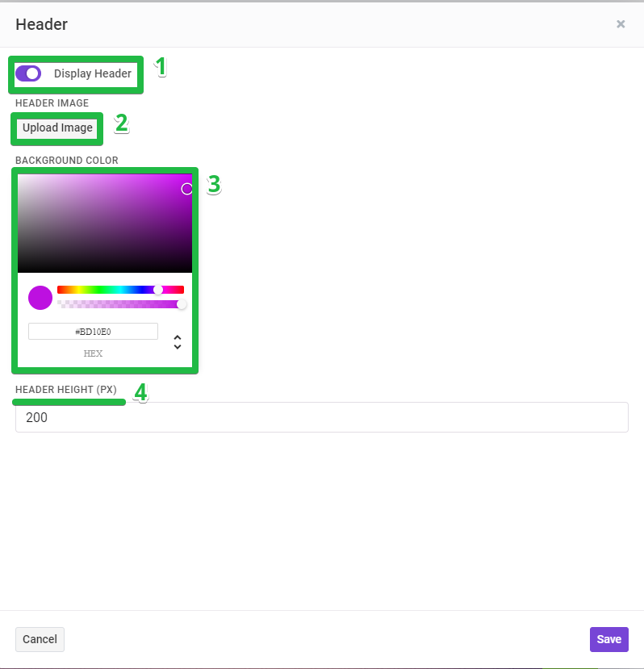Click the opacity slider's handle
Image resolution: width=644 pixels, height=669 pixels.
[182, 303]
